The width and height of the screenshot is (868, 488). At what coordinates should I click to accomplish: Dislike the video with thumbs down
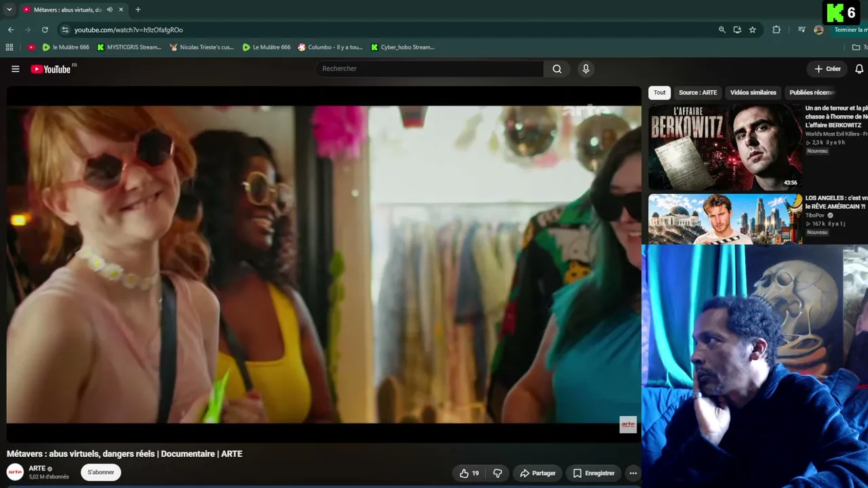[497, 473]
